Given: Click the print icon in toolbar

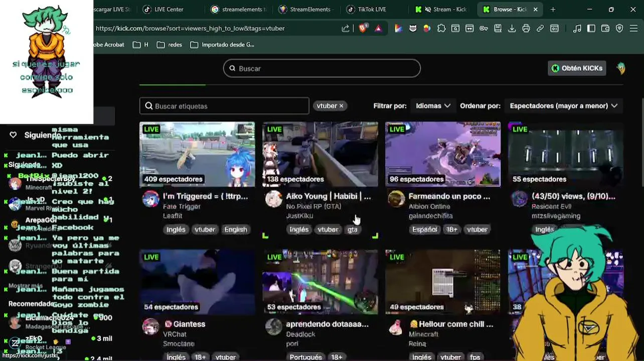Looking at the screenshot, I should 526,29.
